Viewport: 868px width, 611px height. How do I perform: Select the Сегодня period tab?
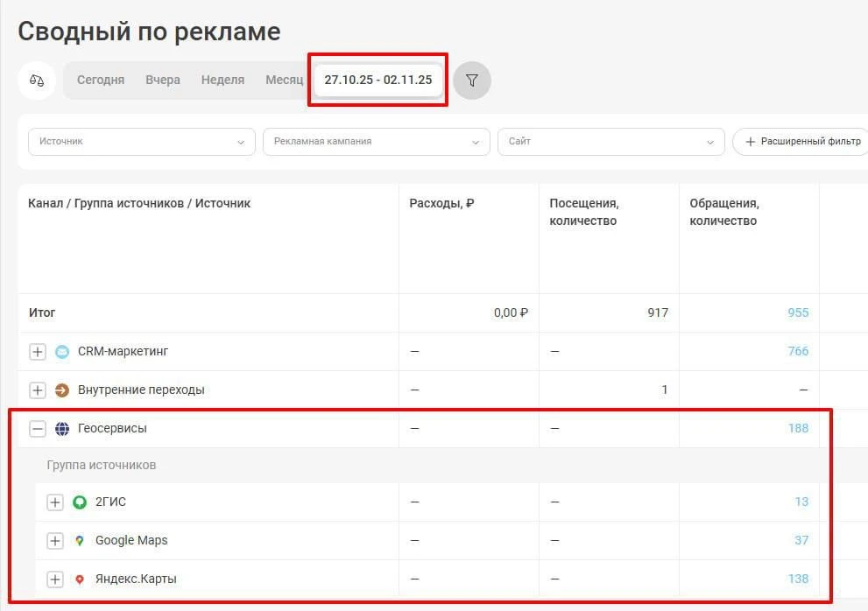101,80
